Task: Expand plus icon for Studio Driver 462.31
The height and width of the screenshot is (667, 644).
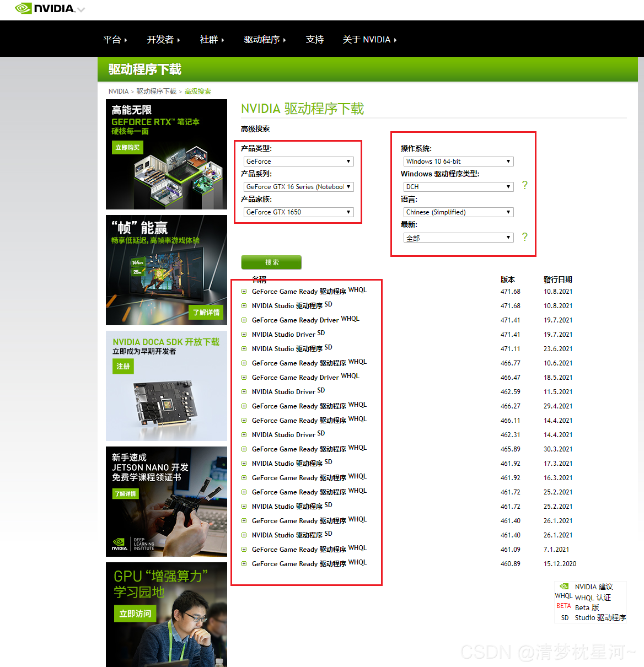Action: coord(244,435)
